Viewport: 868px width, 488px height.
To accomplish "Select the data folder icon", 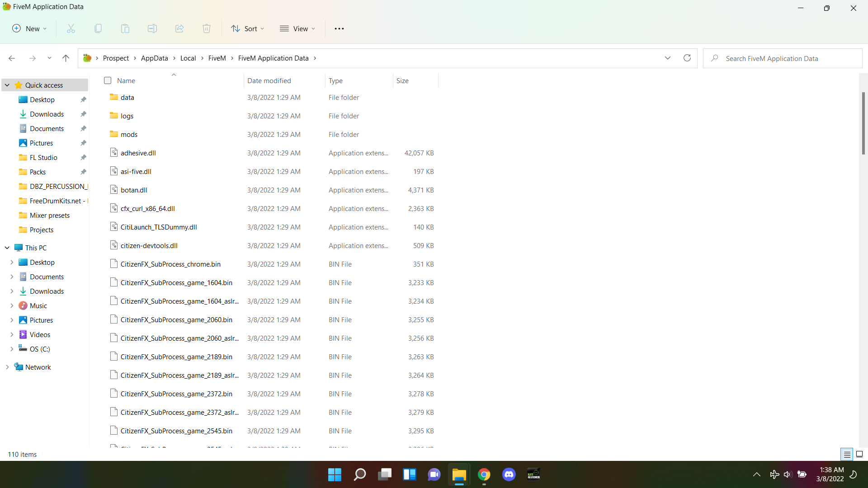I will 114,97.
